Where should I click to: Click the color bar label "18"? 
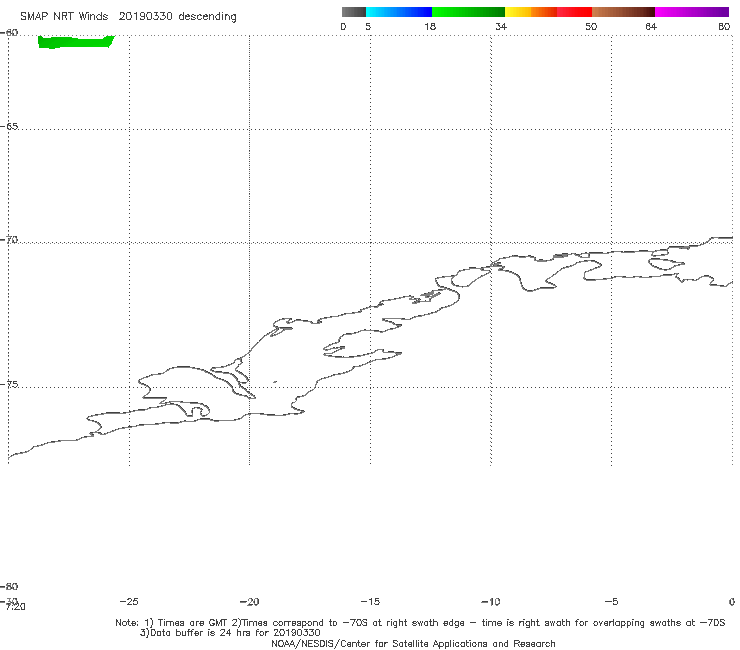[x=430, y=27]
